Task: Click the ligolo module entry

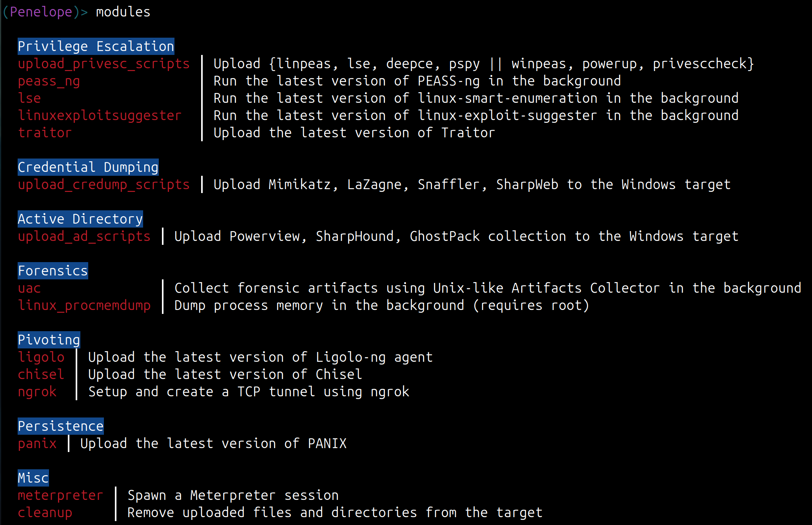Action: click(41, 357)
